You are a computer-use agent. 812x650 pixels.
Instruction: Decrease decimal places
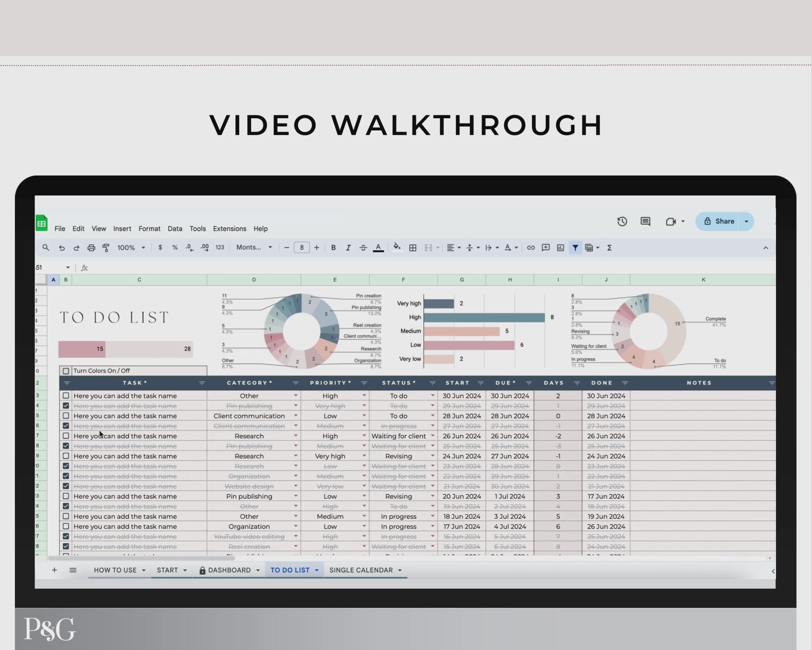click(189, 248)
